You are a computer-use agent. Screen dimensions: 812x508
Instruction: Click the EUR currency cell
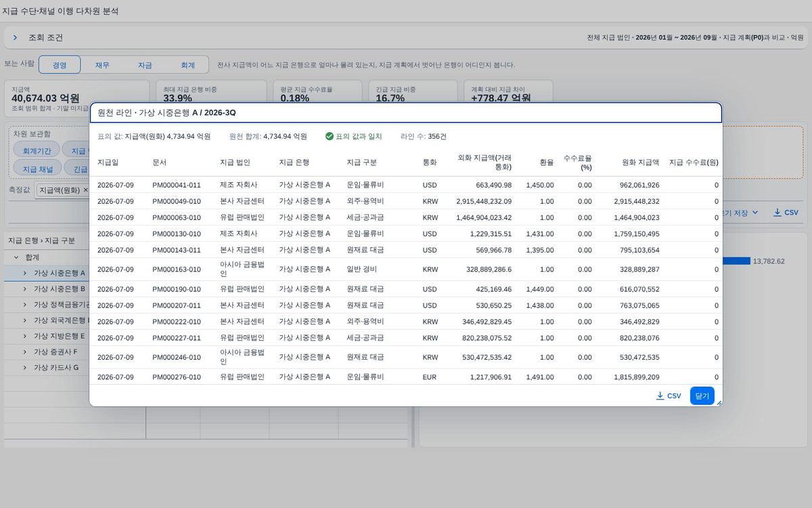[x=430, y=377]
